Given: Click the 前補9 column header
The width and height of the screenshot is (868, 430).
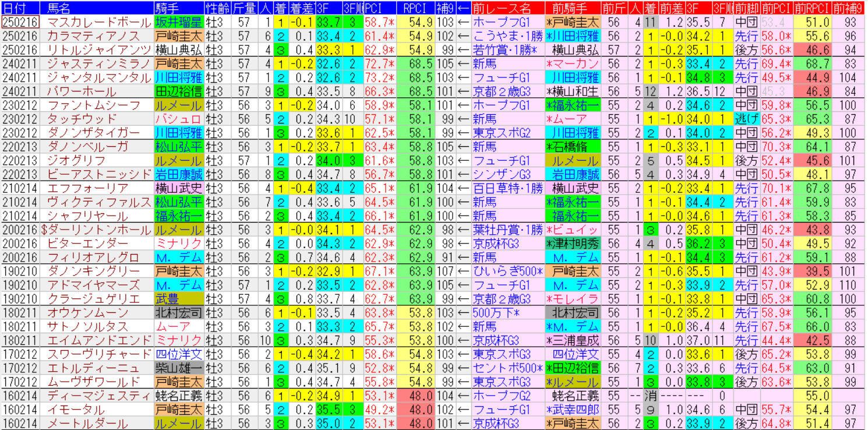Looking at the screenshot, I should pyautogui.click(x=849, y=8).
